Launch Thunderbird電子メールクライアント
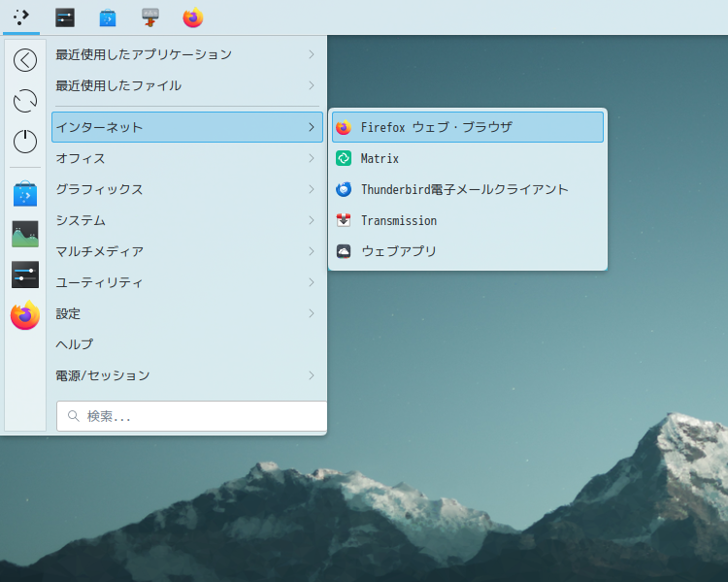 pyautogui.click(x=468, y=189)
